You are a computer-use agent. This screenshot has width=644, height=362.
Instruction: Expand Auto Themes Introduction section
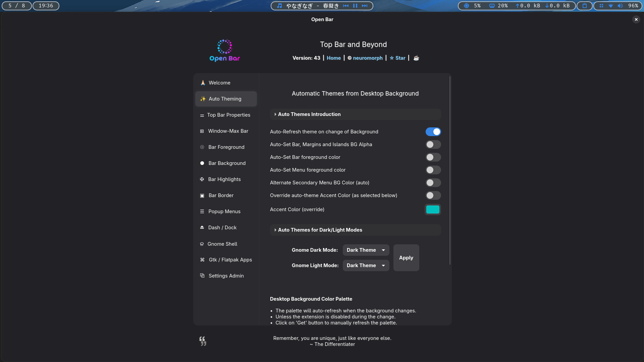pyautogui.click(x=309, y=114)
